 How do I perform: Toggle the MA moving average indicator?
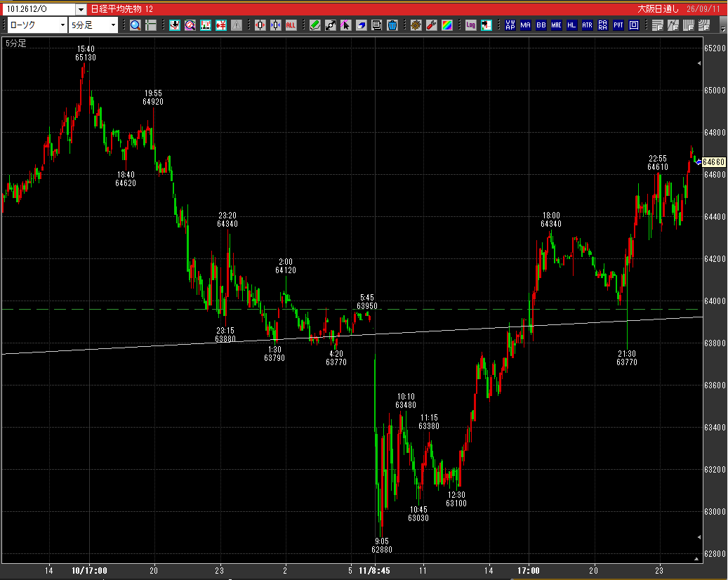tap(526, 25)
